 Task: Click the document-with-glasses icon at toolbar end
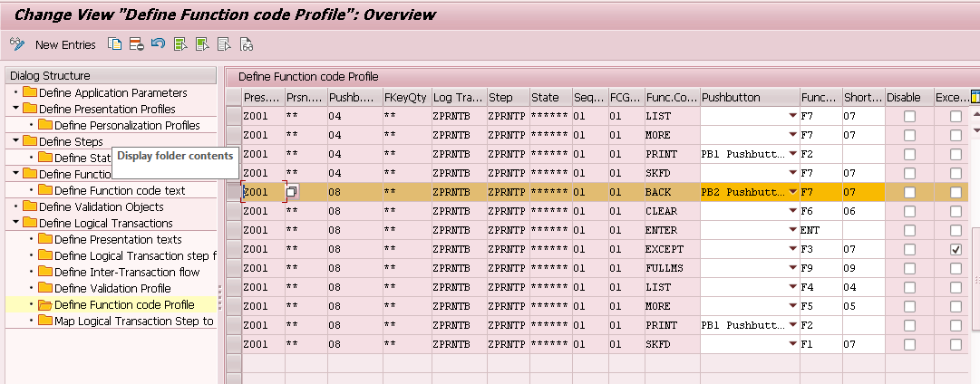246,44
